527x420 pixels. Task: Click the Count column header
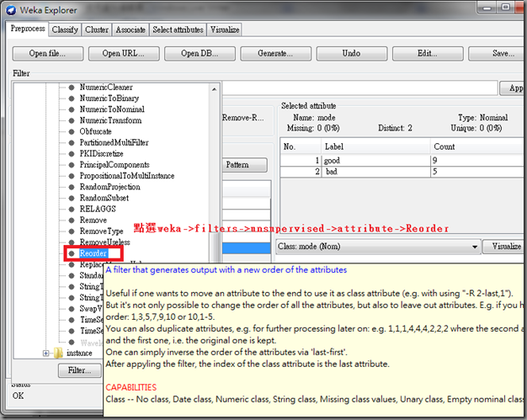(476, 146)
